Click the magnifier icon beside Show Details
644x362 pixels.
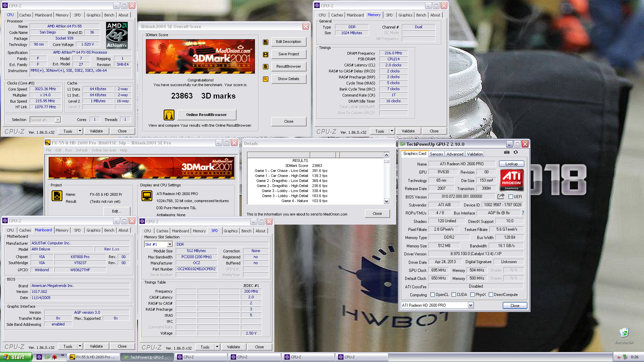(x=266, y=79)
